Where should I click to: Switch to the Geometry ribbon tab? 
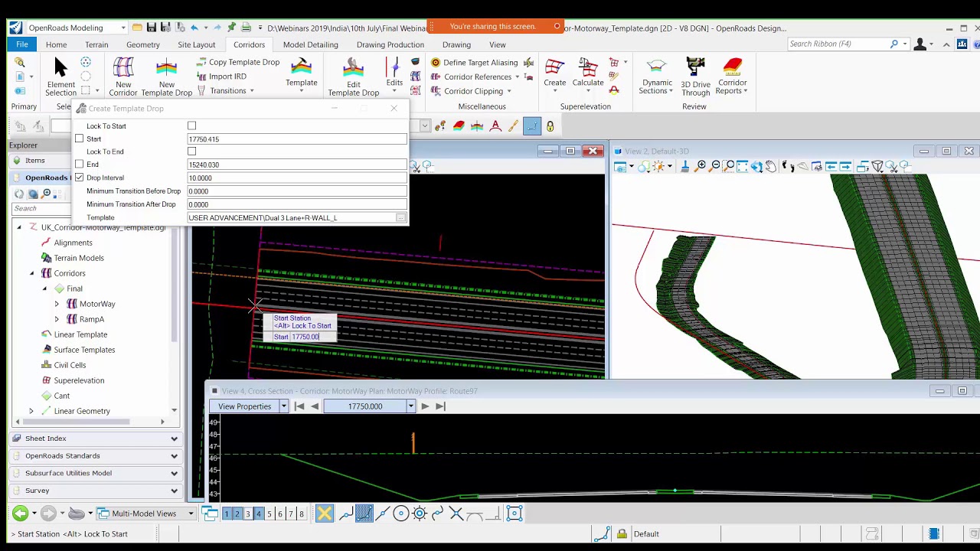tap(143, 44)
